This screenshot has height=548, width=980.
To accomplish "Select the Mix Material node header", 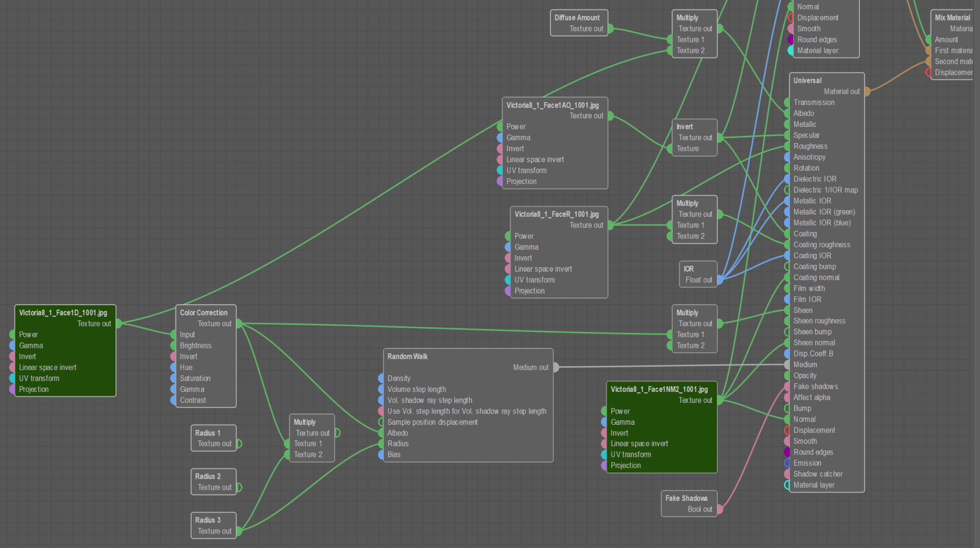I will (952, 17).
